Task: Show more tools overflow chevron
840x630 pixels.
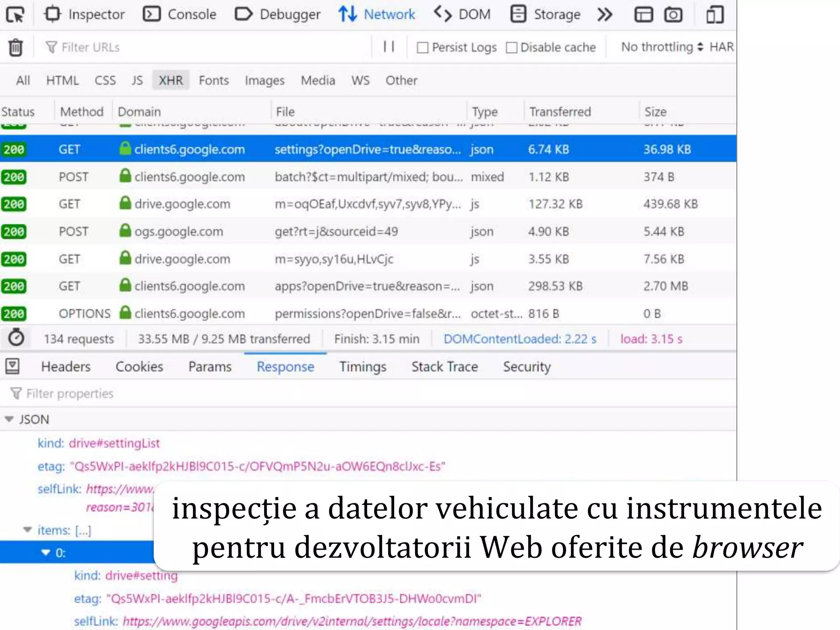Action: click(605, 15)
